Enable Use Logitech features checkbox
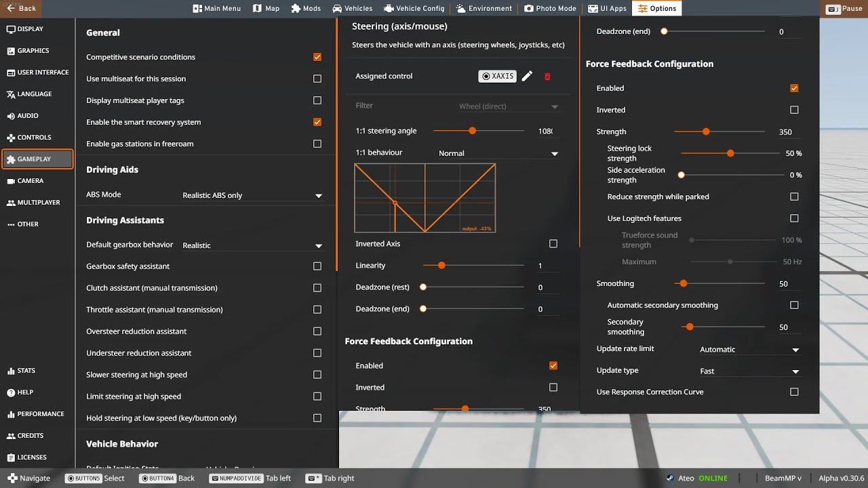 [795, 218]
